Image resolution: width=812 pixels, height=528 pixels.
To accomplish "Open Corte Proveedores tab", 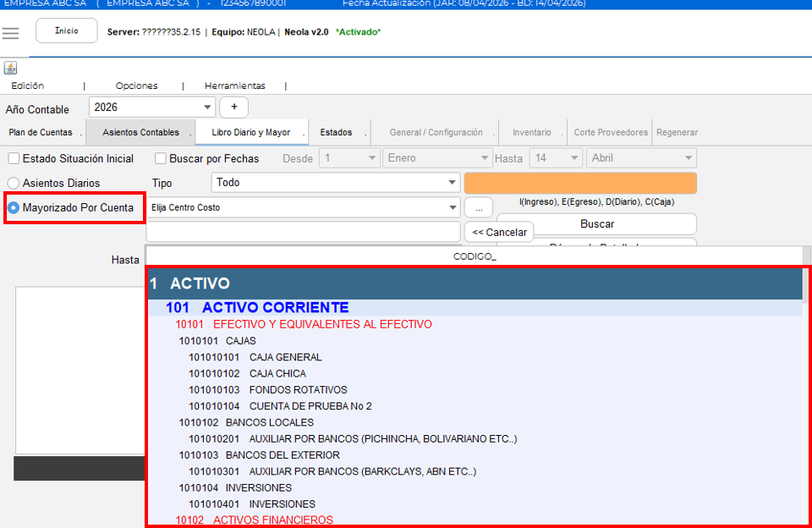I will pyautogui.click(x=611, y=132).
